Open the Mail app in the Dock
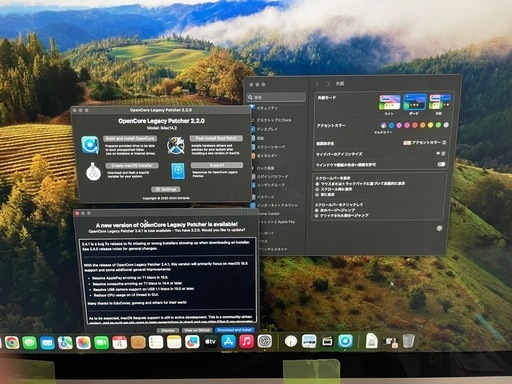The height and width of the screenshot is (384, 512). tap(47, 342)
